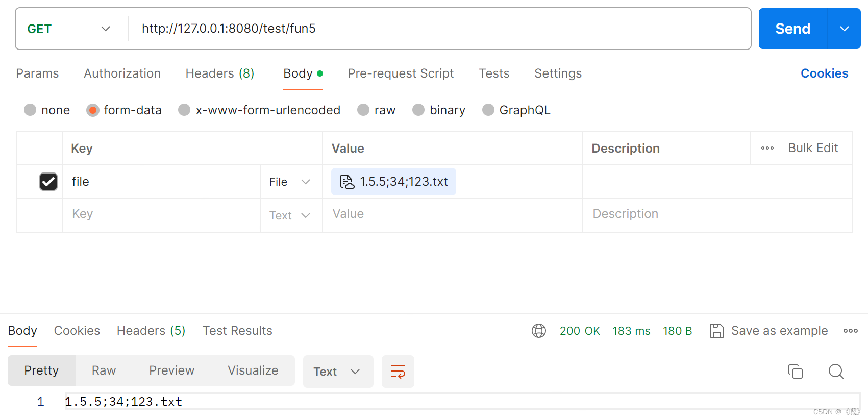This screenshot has height=420, width=868.
Task: Click the Send button
Action: [x=792, y=29]
